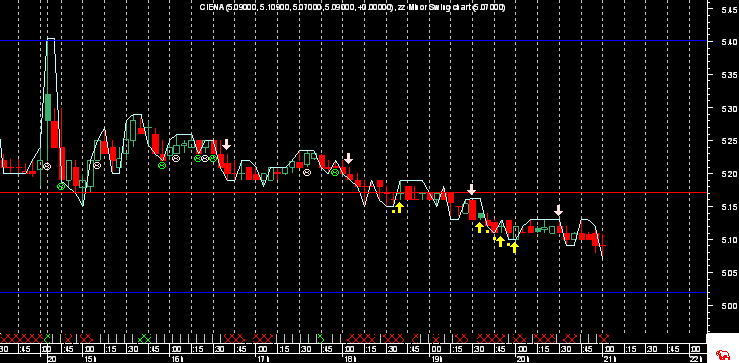Image resolution: width=739 pixels, height=363 pixels.
Task: Click the last red candle before 21h
Action: point(596,239)
